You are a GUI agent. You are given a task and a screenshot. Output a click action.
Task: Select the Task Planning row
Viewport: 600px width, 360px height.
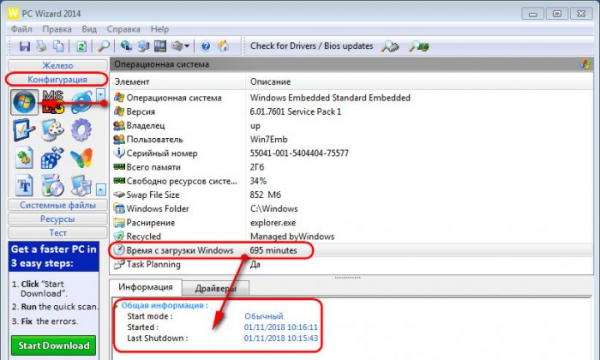(351, 264)
